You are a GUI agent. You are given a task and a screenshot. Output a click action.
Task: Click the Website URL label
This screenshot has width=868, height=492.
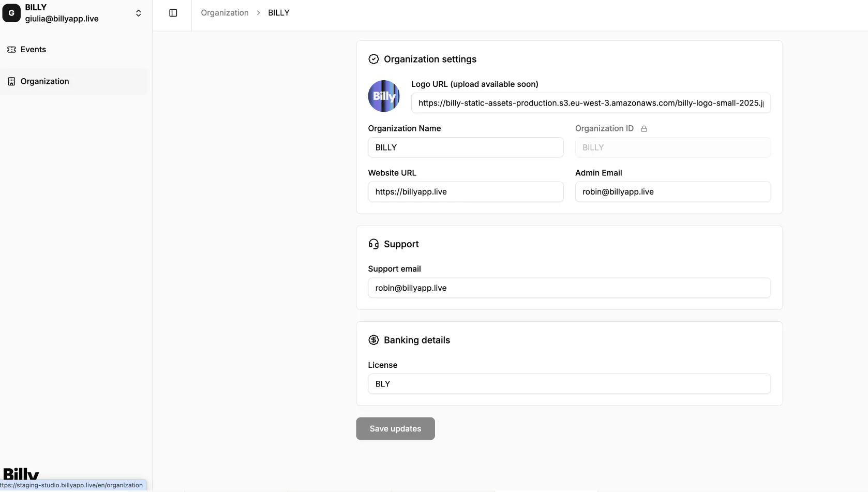coord(392,173)
